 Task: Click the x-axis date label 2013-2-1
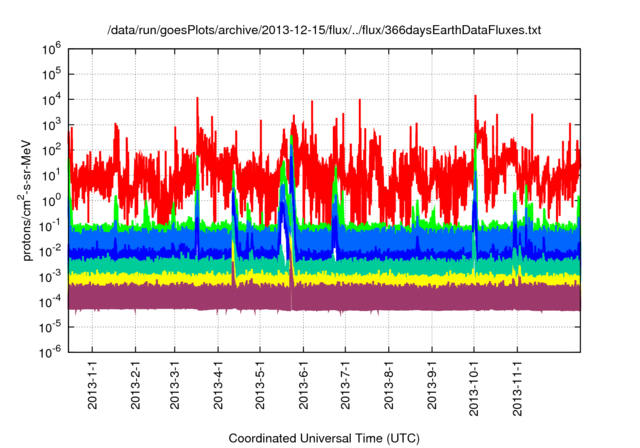[136, 385]
